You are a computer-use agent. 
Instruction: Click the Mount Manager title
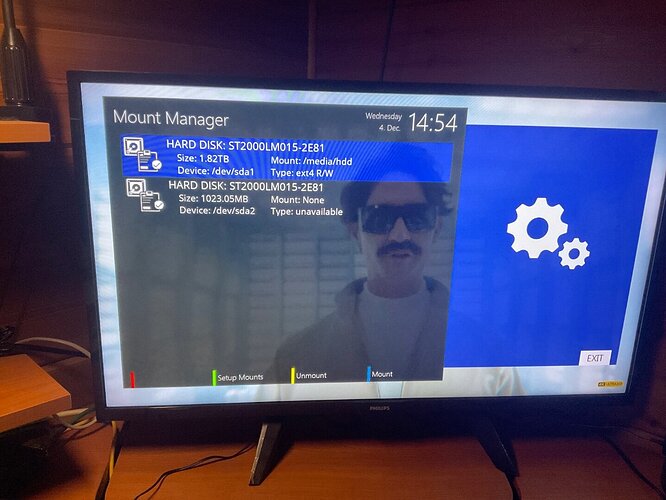[171, 119]
